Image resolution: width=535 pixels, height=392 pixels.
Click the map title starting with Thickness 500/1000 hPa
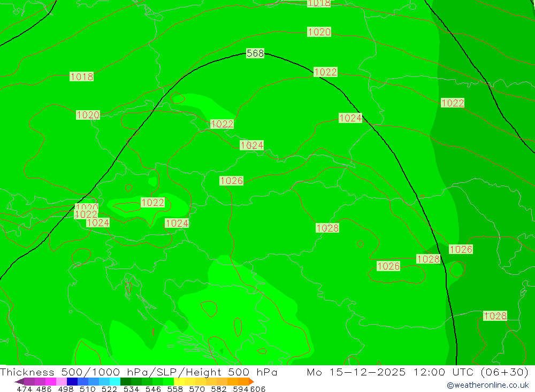coord(139,372)
